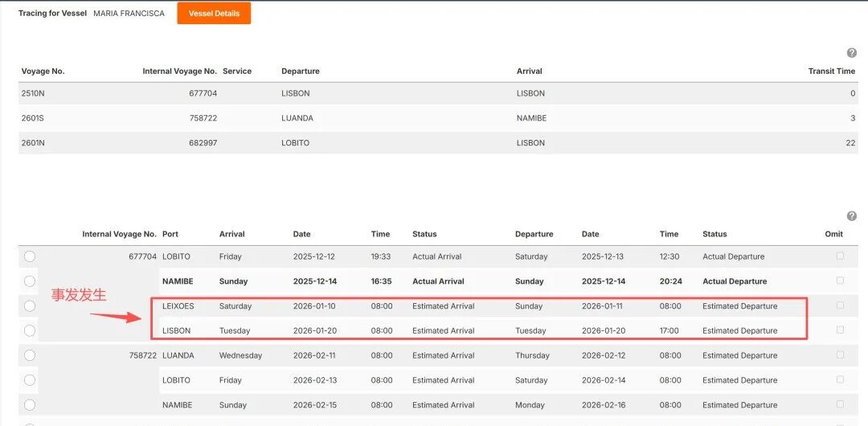Click arrival date 2026-02-11
Viewport: 868px width, 426px height.
point(314,355)
